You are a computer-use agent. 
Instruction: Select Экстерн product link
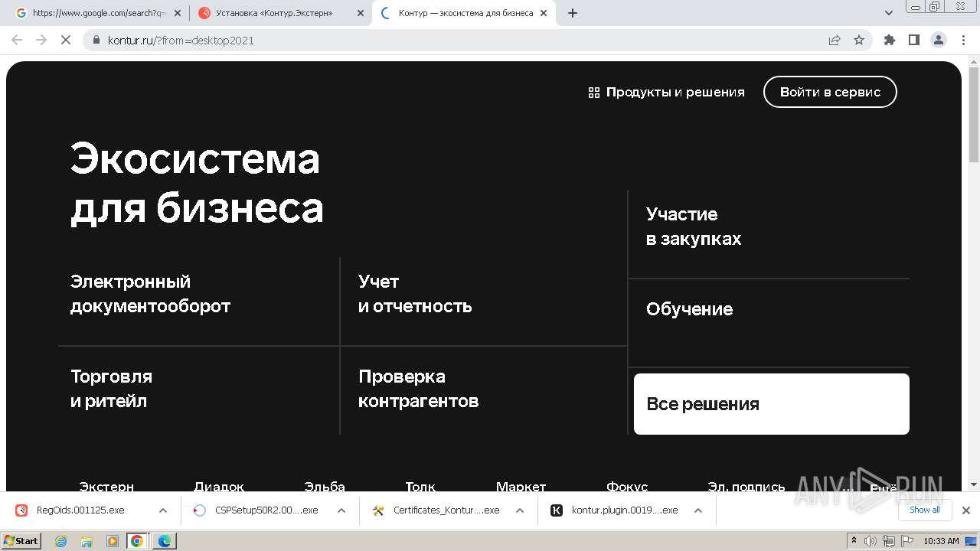pos(106,486)
